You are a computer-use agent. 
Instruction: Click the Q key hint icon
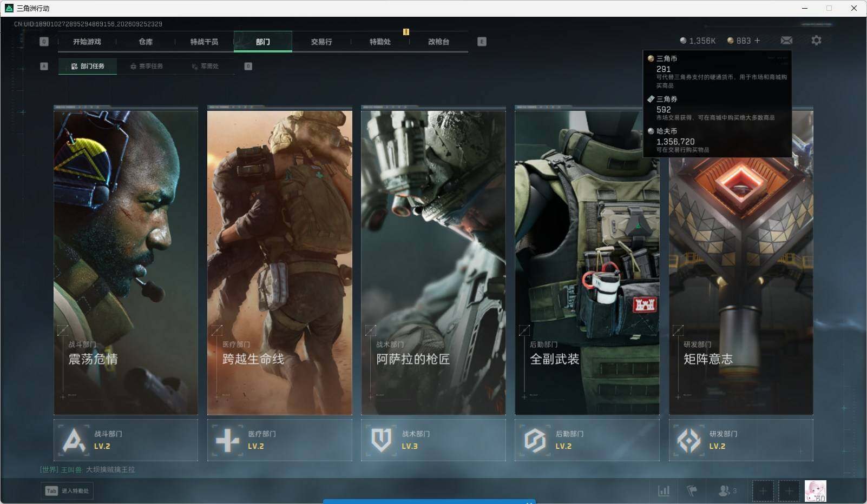(44, 42)
